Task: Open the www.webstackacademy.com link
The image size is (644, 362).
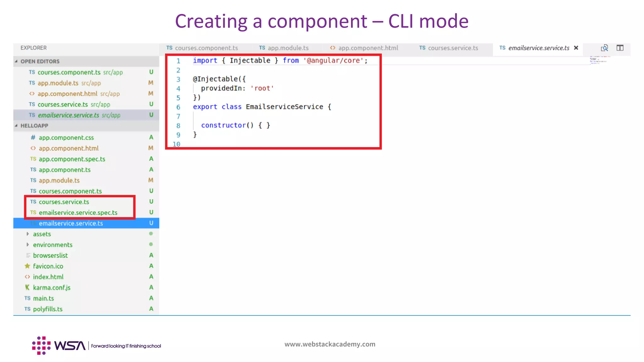Action: pyautogui.click(x=330, y=344)
